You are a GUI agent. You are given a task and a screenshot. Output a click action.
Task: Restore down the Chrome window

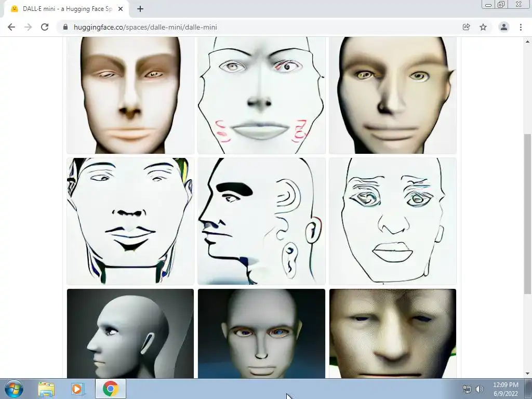501,5
